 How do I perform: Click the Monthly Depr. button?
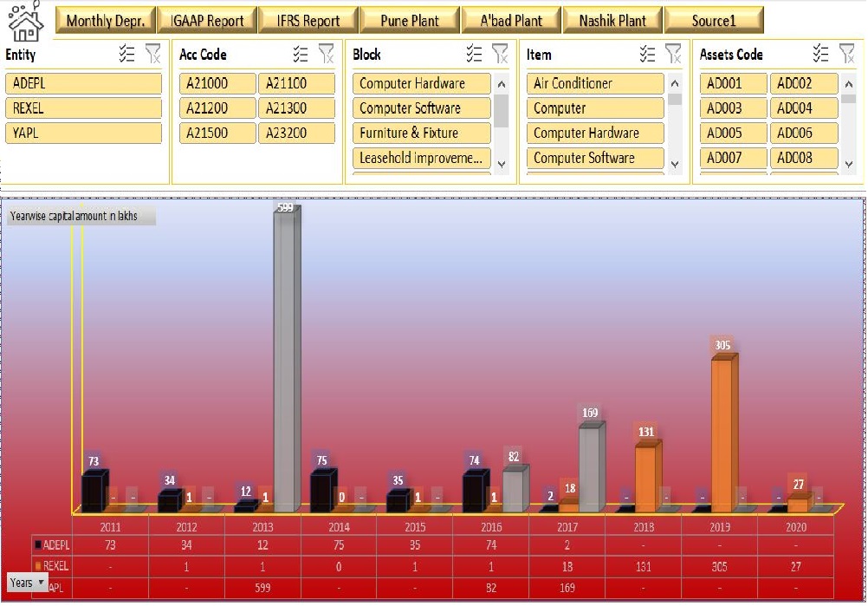point(106,21)
